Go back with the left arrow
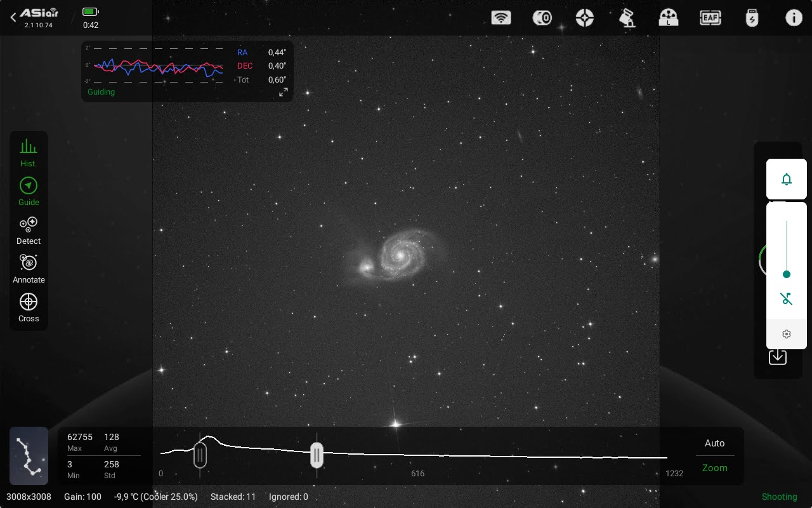The width and height of the screenshot is (812, 508). (13, 17)
